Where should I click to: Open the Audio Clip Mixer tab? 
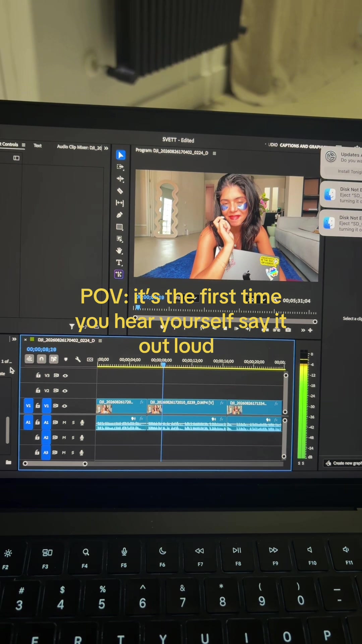[79, 147]
